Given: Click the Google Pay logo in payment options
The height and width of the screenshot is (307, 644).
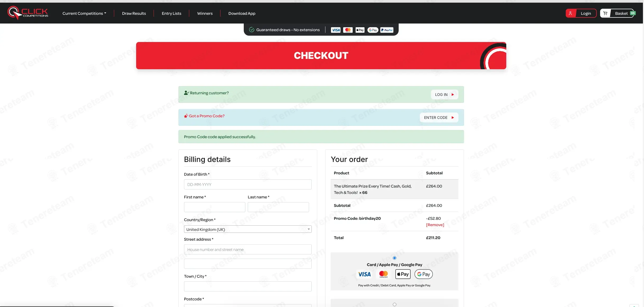Looking at the screenshot, I should 423,274.
